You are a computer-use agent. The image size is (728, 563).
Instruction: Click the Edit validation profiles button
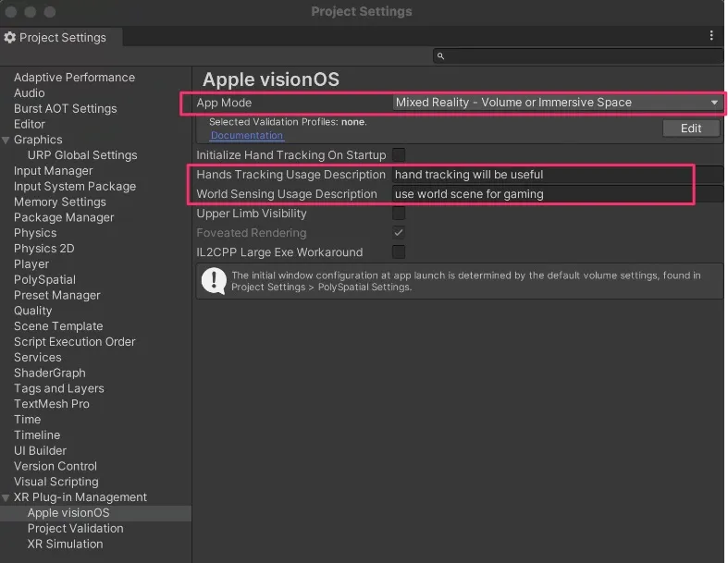point(691,129)
